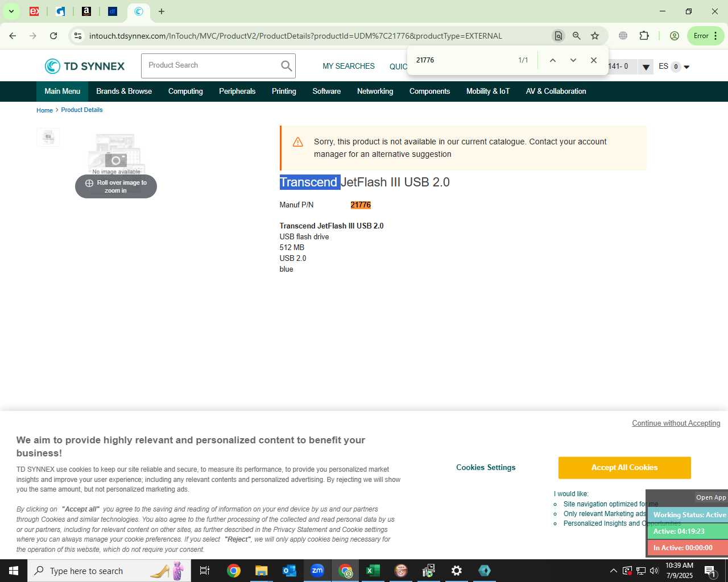This screenshot has width=728, height=582.
Task: Open Settings gear from the taskbar
Action: coord(457,571)
